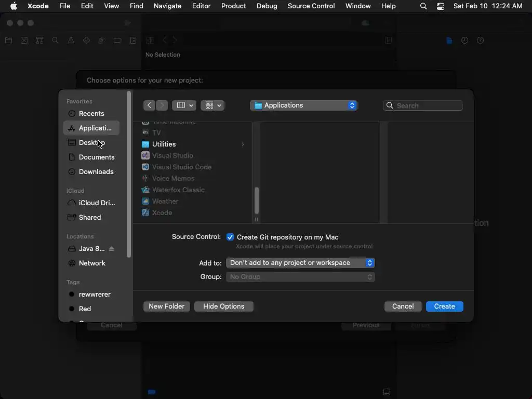Image resolution: width=532 pixels, height=399 pixels.
Task: Open the Navigate menu
Action: point(167,6)
